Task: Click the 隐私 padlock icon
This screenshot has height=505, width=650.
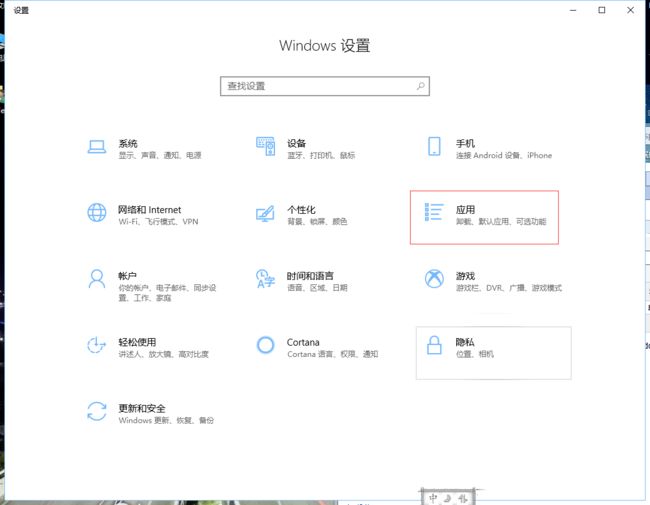Action: pyautogui.click(x=434, y=345)
